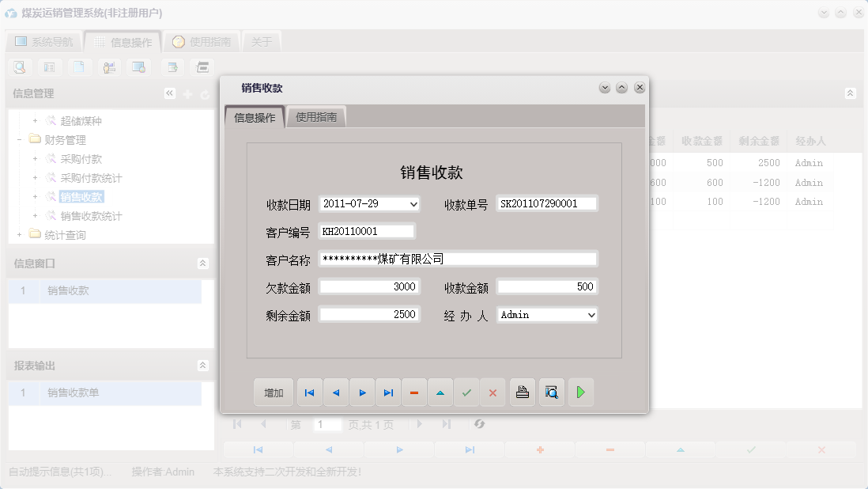Image resolution: width=868 pixels, height=489 pixels.
Task: Jump to last record using navigation icon
Action: pos(388,392)
